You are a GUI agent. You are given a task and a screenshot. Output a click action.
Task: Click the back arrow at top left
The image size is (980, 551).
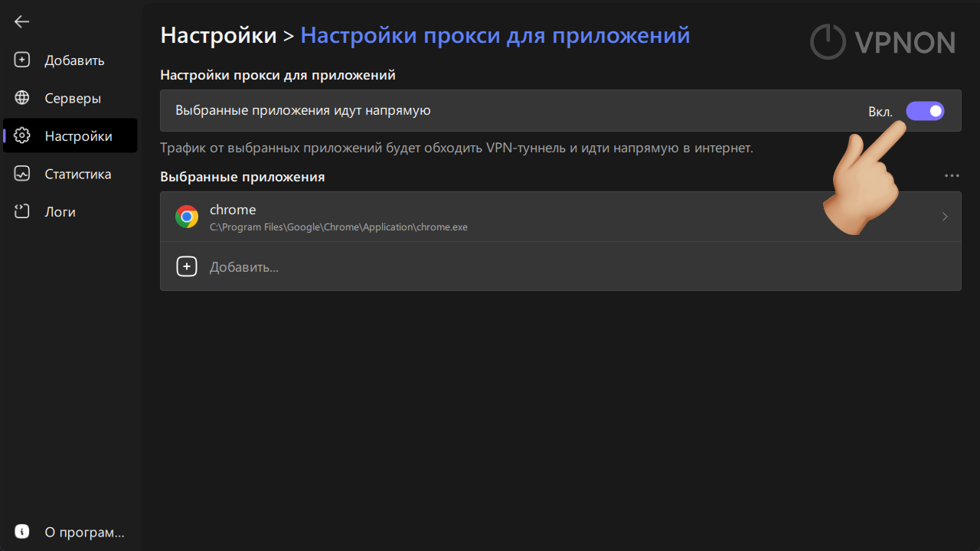[21, 21]
